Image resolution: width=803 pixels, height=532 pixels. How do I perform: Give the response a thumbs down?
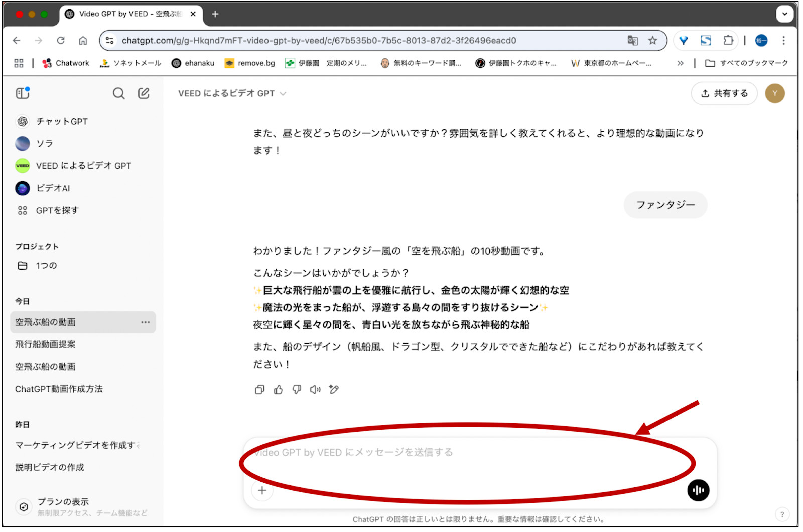297,390
